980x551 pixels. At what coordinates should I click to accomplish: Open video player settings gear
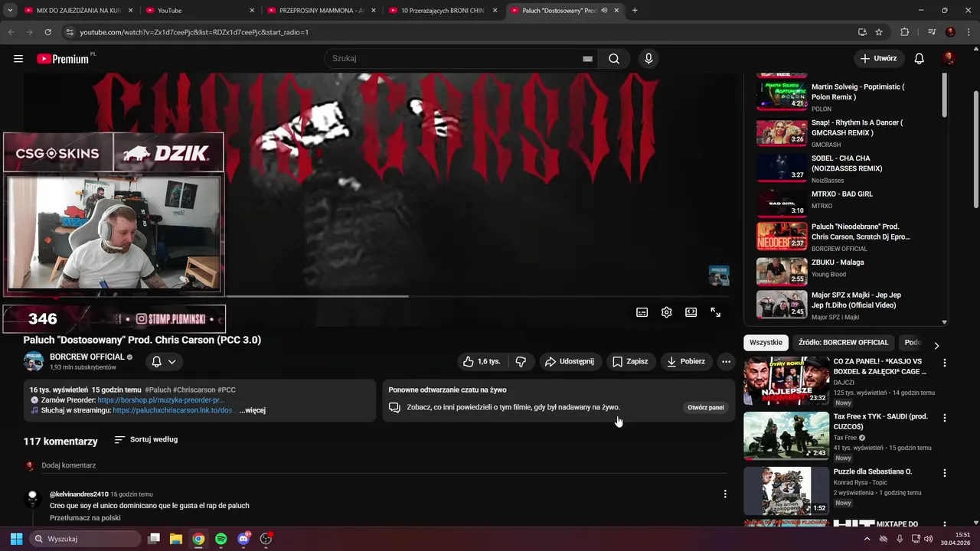click(x=666, y=312)
